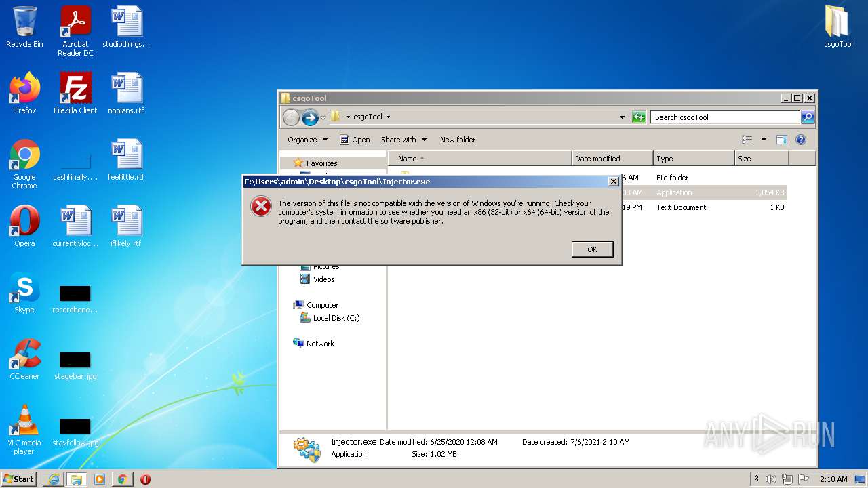
Task: Select the currentlyloc document icon
Action: point(75,226)
